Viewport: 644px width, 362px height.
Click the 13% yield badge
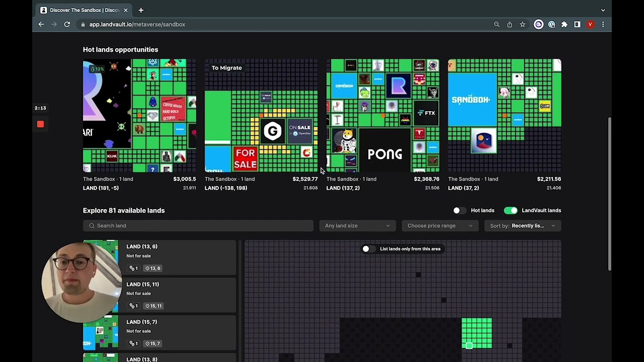pyautogui.click(x=97, y=69)
